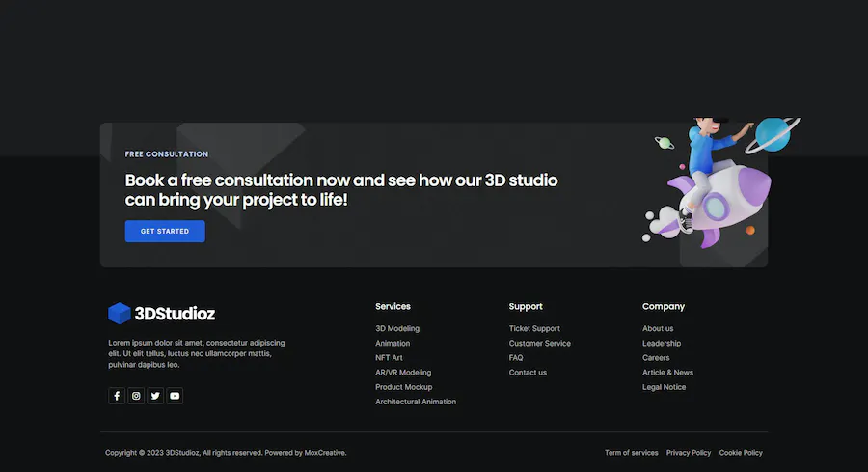Open the Legal Notice link
This screenshot has height=472, width=868.
point(664,387)
